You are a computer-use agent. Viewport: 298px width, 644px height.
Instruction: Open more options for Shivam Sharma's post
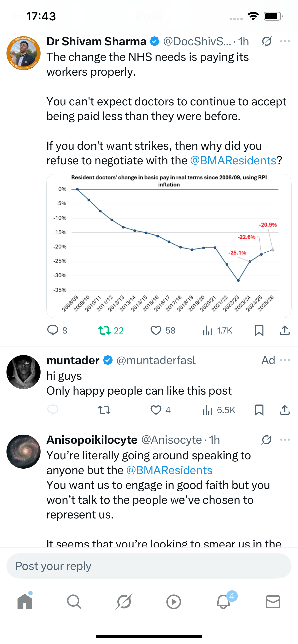click(285, 41)
